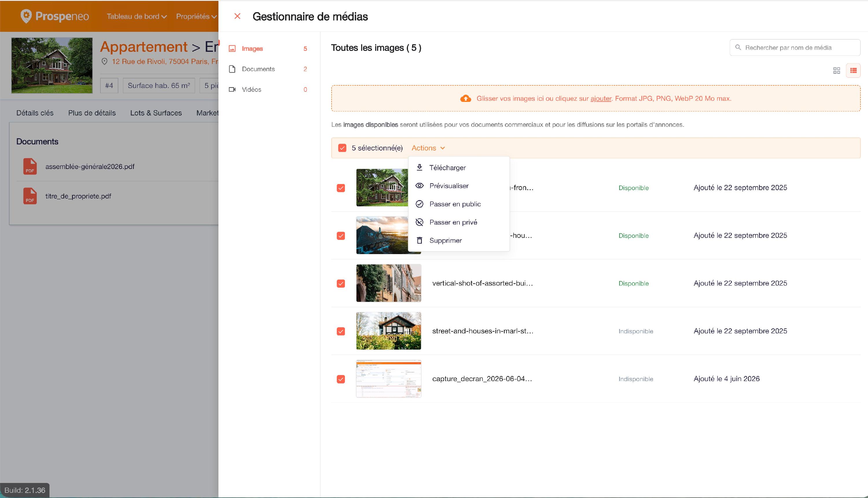Focus the Rechercher par nom de média field
Viewport: 868px width, 498px height.
pos(795,47)
